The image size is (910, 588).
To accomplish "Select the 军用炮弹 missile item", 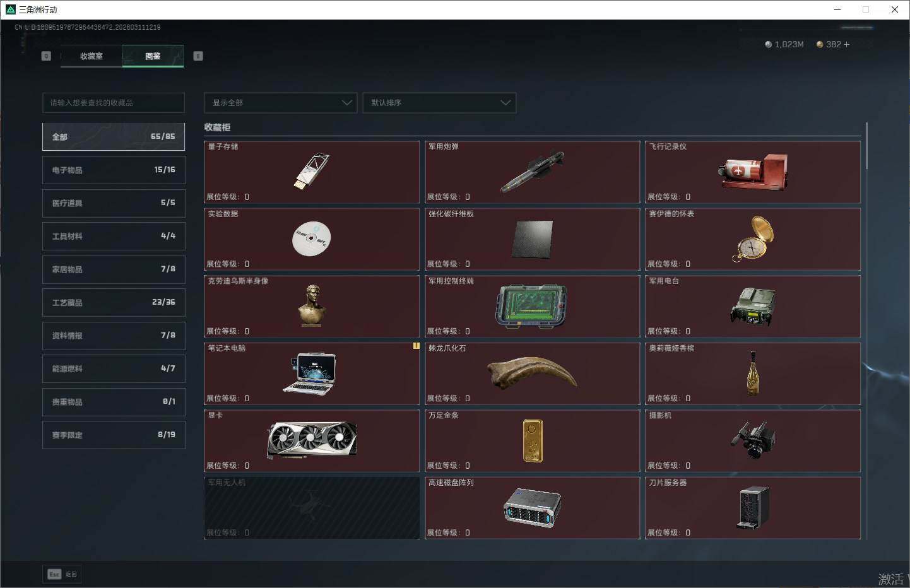I will tap(533, 172).
